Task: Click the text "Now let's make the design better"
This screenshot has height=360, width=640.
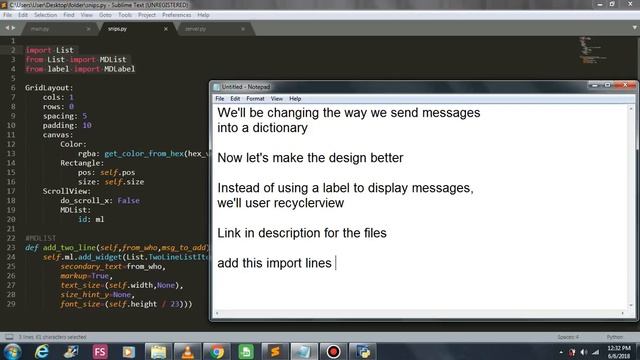Action: point(310,158)
